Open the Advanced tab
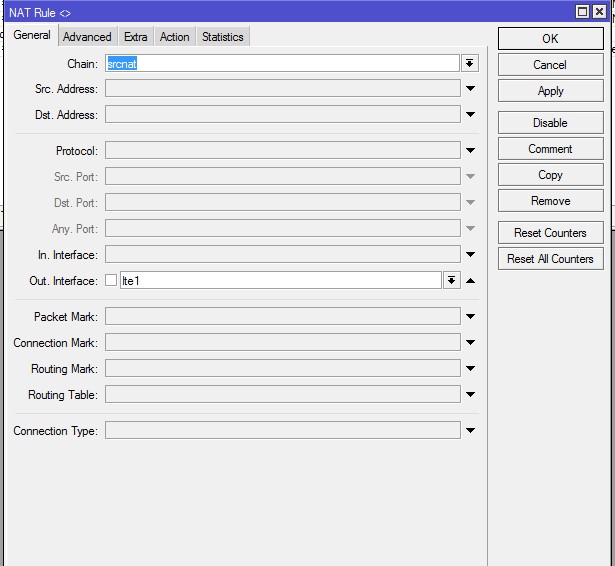 tap(87, 36)
